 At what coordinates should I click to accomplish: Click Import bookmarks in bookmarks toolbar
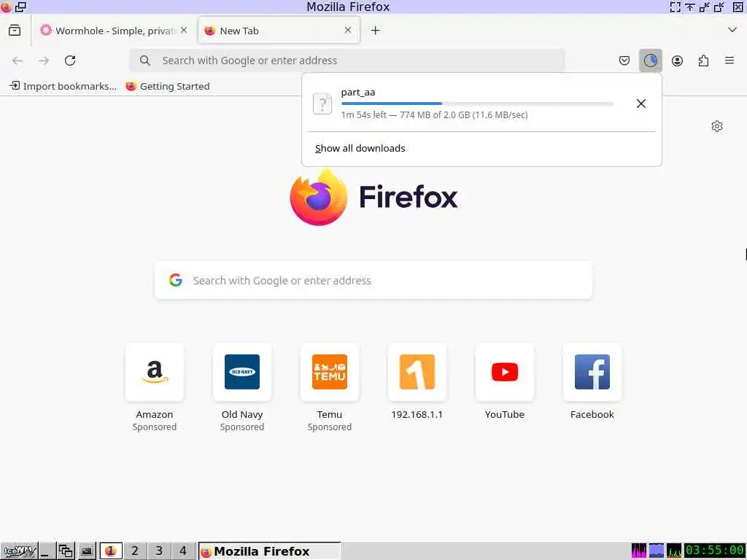click(63, 86)
